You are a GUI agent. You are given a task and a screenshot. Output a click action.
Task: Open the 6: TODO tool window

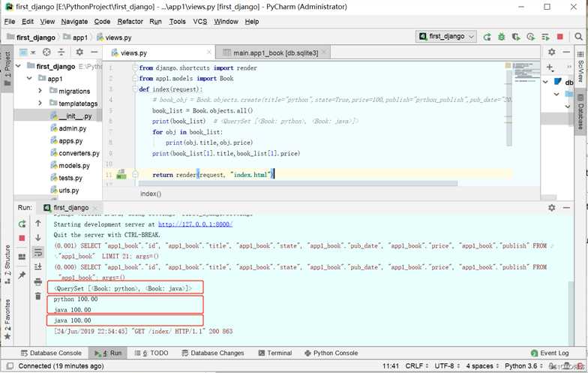(x=151, y=353)
